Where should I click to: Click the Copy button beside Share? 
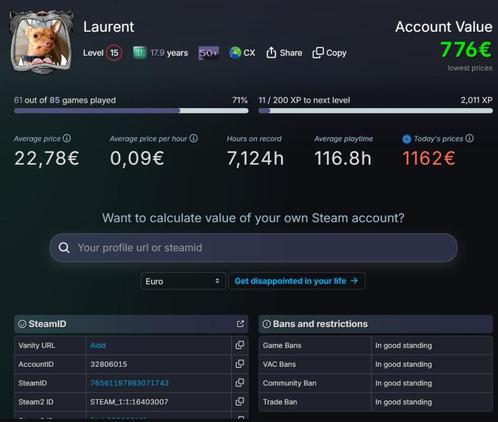[329, 53]
